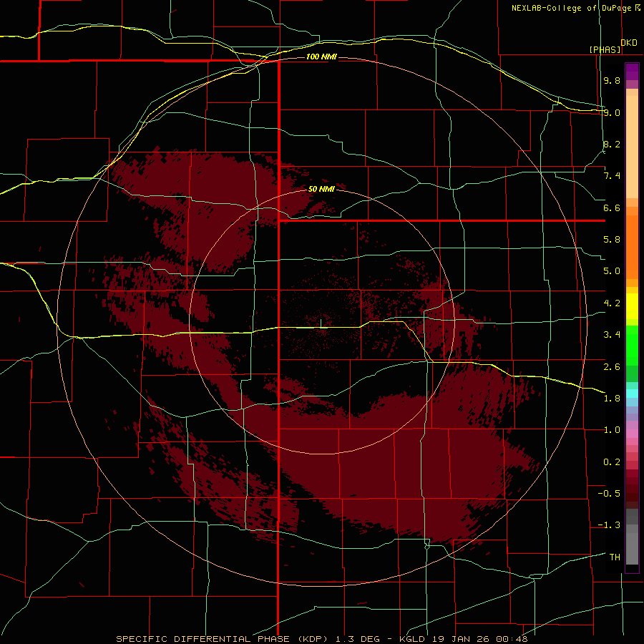Click the orange segment of the color bar
The width and height of the screenshot is (644, 644).
click(632, 246)
